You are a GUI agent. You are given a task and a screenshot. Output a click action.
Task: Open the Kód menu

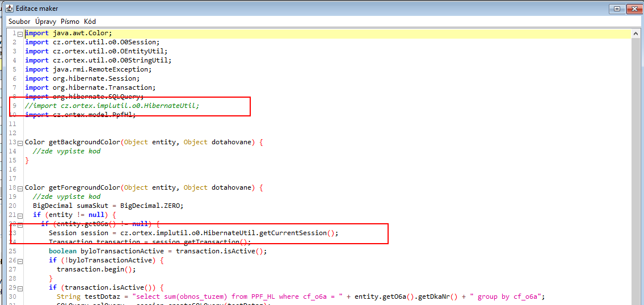90,22
